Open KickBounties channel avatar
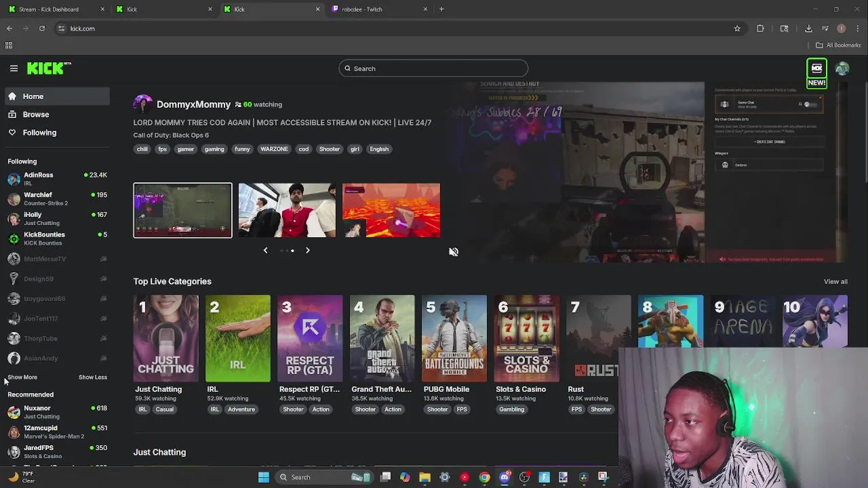This screenshot has width=868, height=488. pyautogui.click(x=14, y=239)
